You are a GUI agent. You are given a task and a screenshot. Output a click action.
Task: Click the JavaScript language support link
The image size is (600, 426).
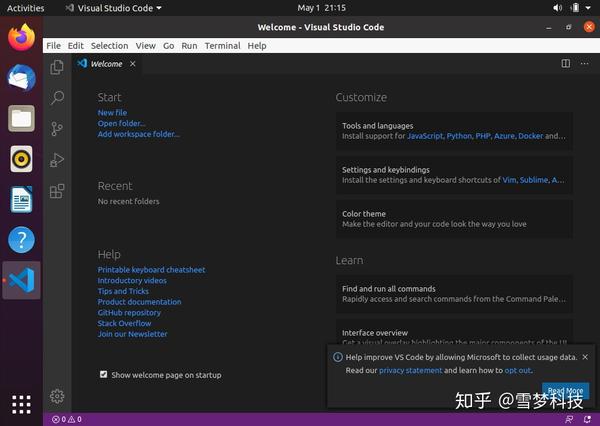425,136
